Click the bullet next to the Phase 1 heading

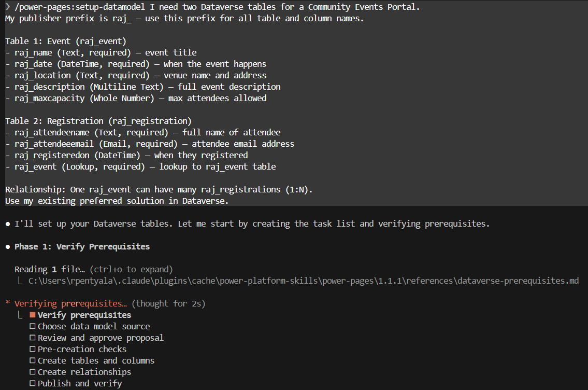(8, 247)
